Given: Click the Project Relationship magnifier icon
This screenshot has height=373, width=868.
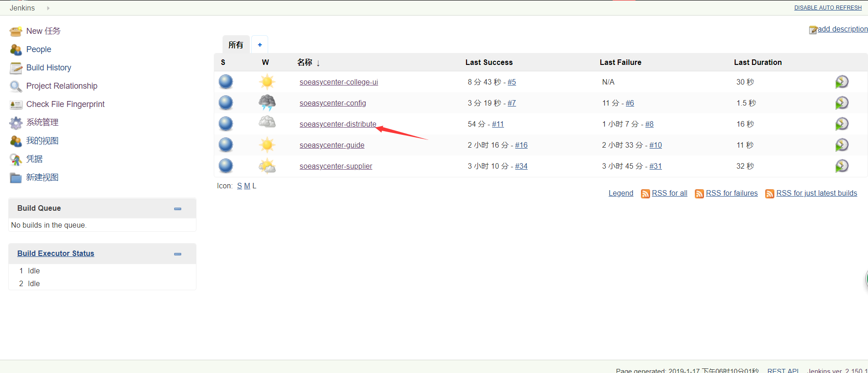Looking at the screenshot, I should [x=16, y=86].
